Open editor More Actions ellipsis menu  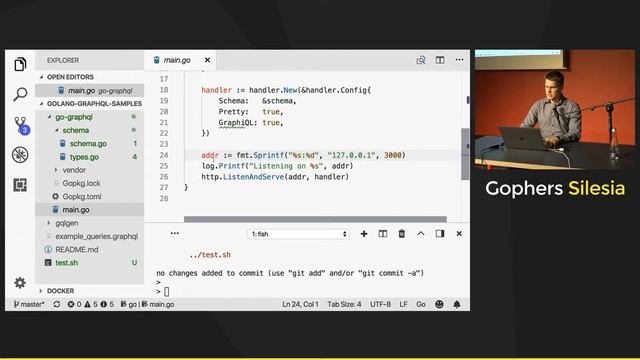tap(459, 60)
